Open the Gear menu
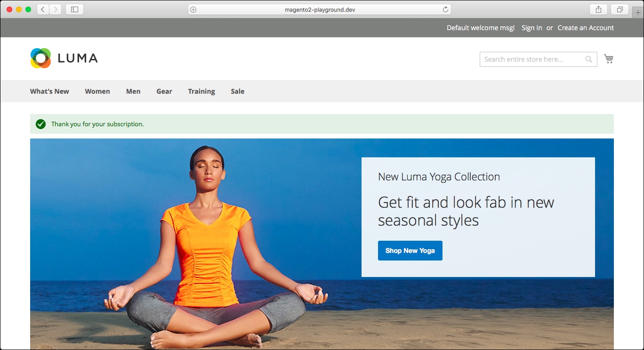The image size is (644, 350). coord(164,91)
